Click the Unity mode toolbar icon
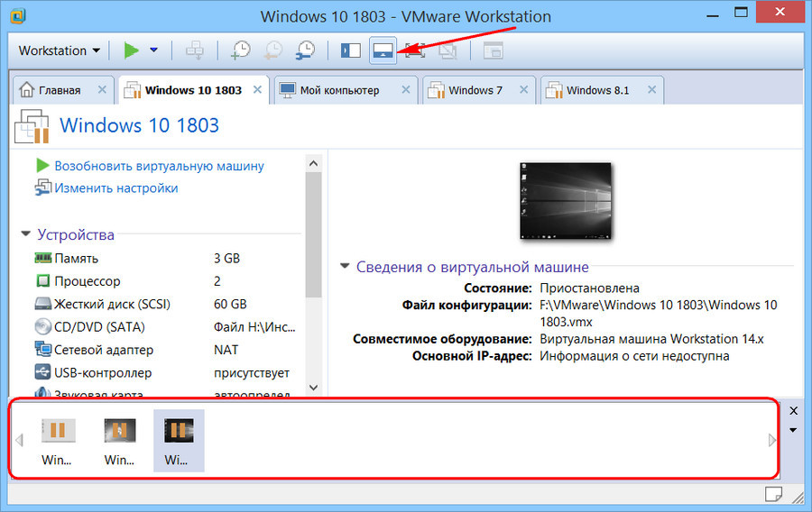This screenshot has height=512, width=812. coord(448,50)
